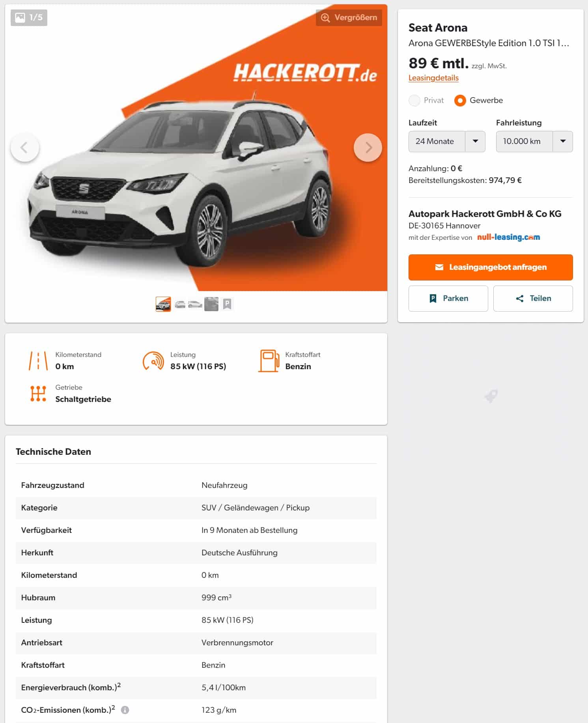The width and height of the screenshot is (588, 723).
Task: Click Leasingangebot anfragen button
Action: click(x=491, y=267)
